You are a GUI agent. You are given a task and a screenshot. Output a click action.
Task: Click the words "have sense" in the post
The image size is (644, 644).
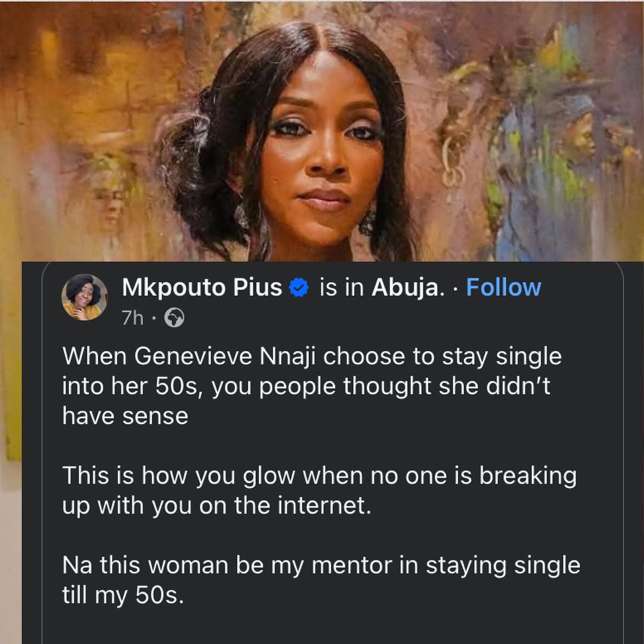[x=125, y=416]
